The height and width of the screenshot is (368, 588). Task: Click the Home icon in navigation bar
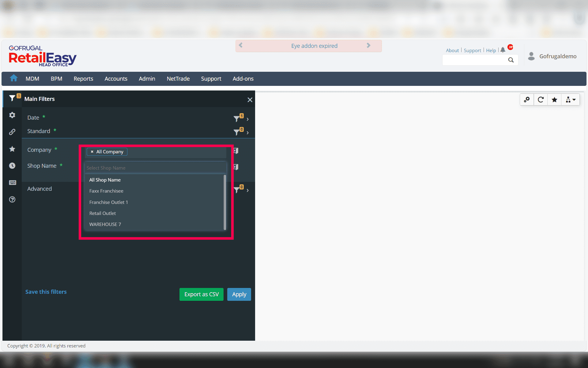(x=13, y=78)
